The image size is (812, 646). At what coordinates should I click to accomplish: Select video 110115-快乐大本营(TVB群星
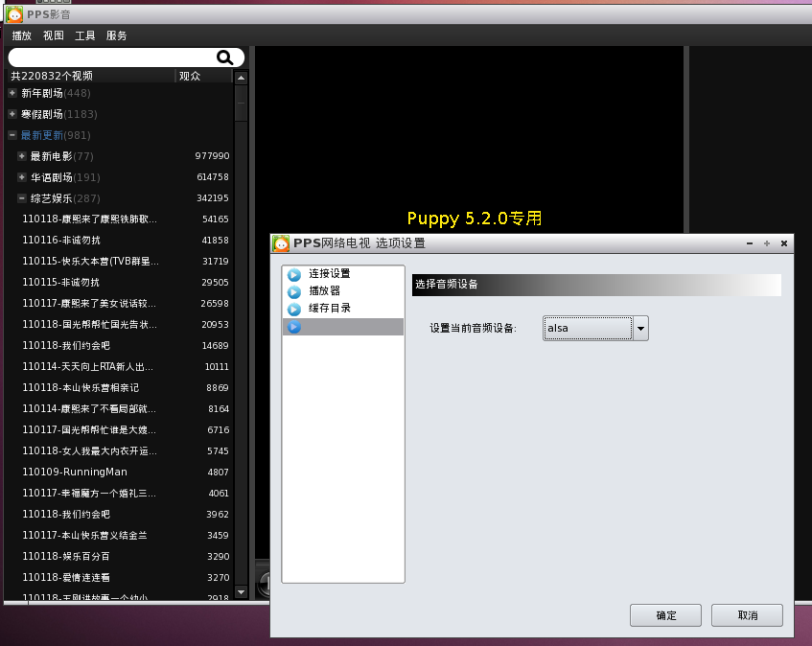coord(91,262)
